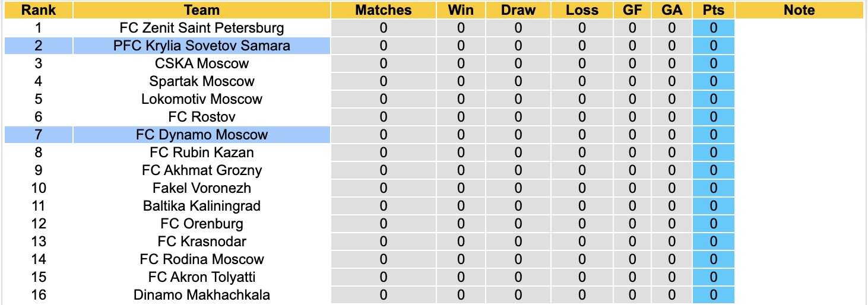Click the Loss column header
The width and height of the screenshot is (868, 305).
[x=582, y=10]
